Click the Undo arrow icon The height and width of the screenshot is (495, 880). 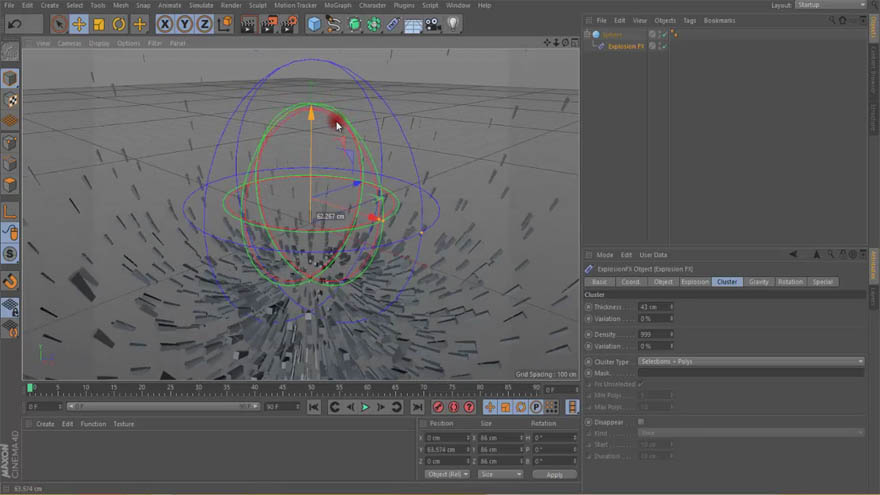[15, 24]
